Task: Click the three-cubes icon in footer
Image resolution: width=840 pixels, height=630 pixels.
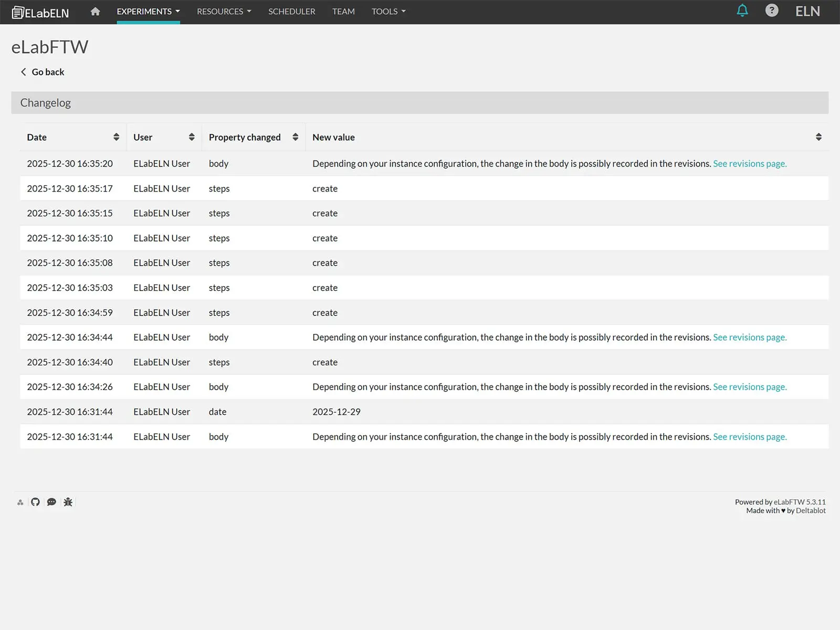Action: 20,502
